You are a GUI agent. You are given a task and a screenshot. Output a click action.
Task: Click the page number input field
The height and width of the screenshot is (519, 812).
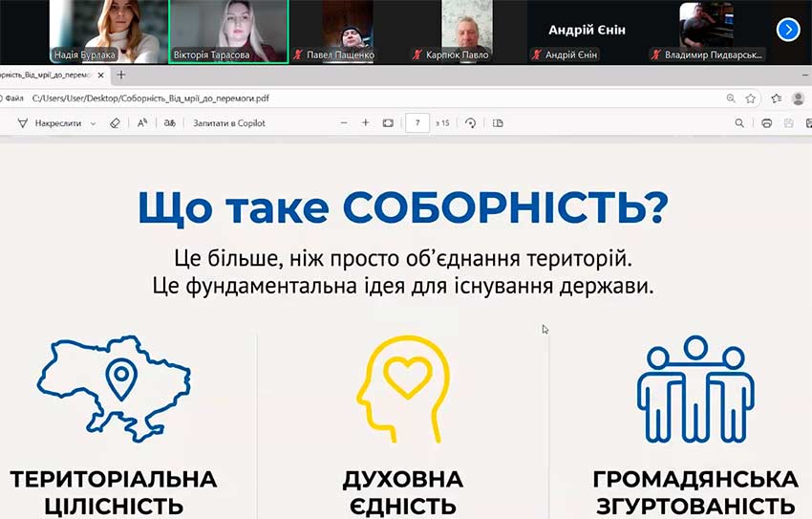[417, 123]
